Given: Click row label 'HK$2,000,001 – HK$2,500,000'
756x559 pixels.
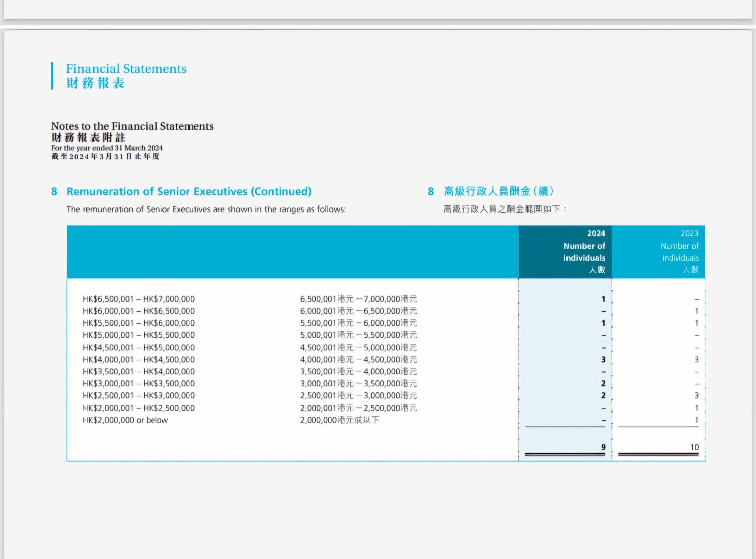Looking at the screenshot, I should click(x=139, y=408).
